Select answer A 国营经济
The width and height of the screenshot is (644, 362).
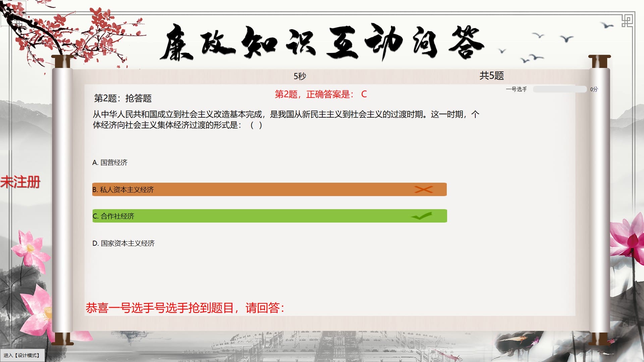(110, 163)
